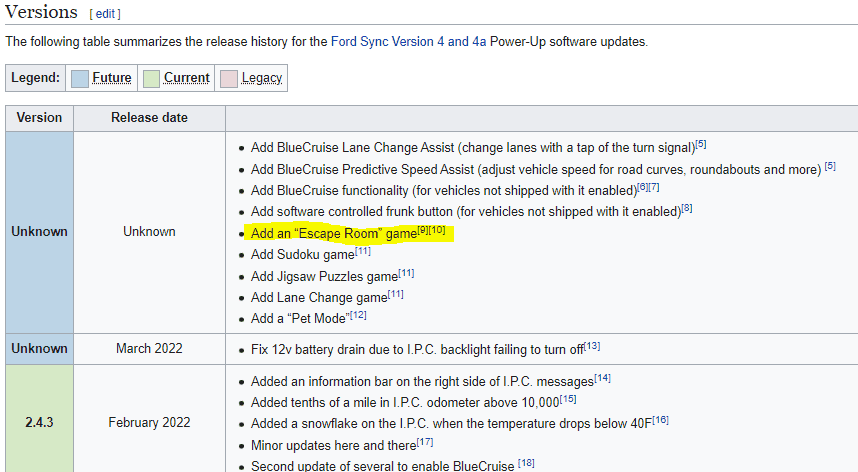Viewport: 858px width, 472px height.
Task: Open citation 10 after Escape Room game
Action: pyautogui.click(x=437, y=230)
